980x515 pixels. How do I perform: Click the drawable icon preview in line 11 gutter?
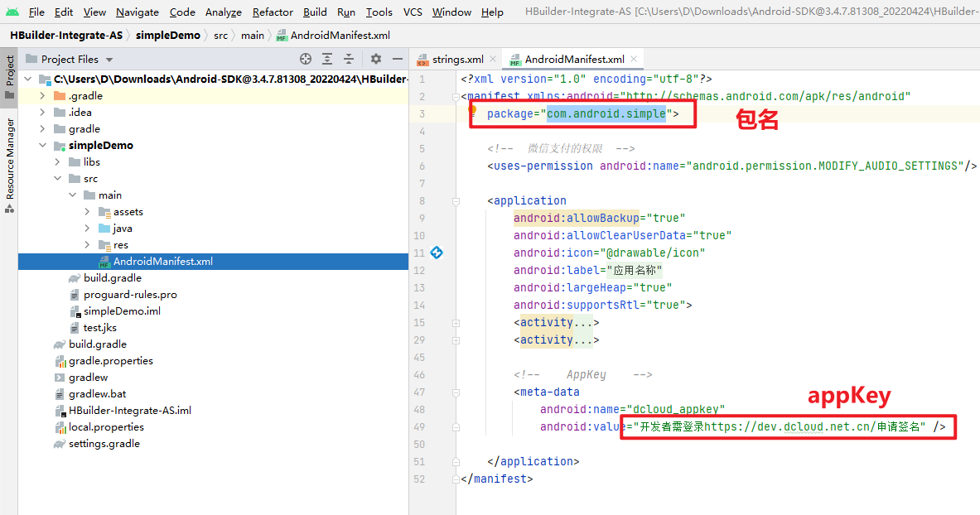pyautogui.click(x=437, y=253)
